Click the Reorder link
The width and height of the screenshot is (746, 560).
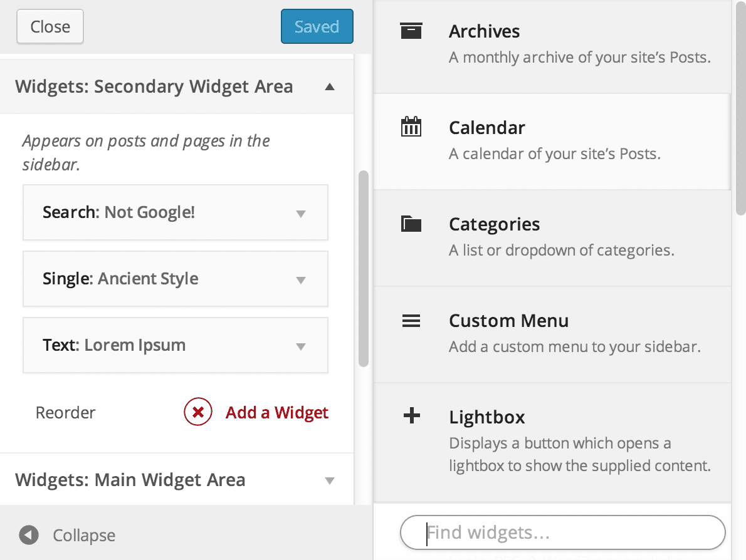[66, 413]
